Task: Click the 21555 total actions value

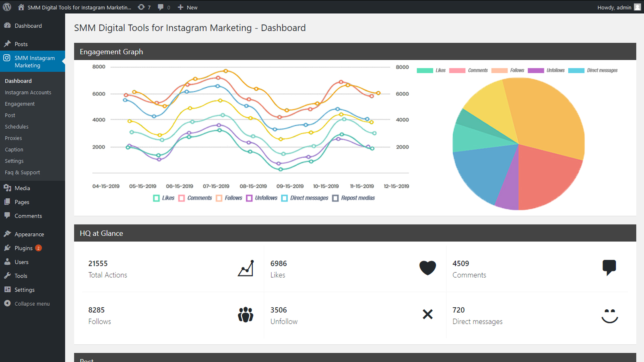Action: coord(98,263)
